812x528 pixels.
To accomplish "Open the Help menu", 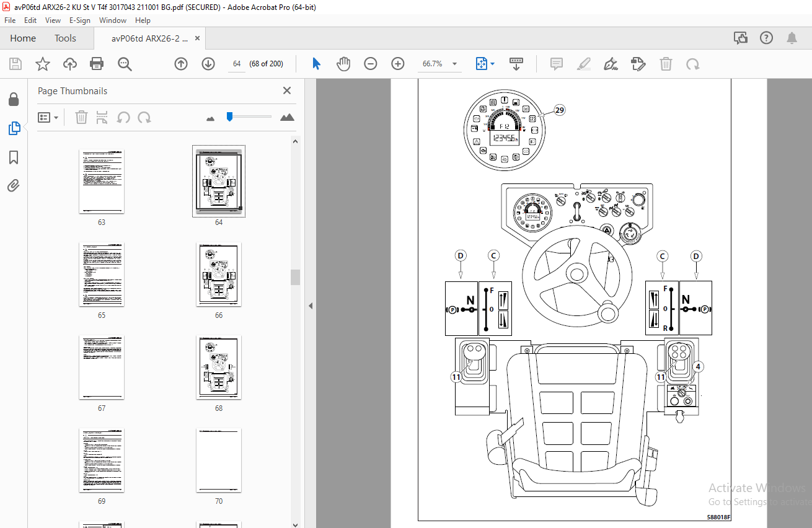I will tap(143, 20).
